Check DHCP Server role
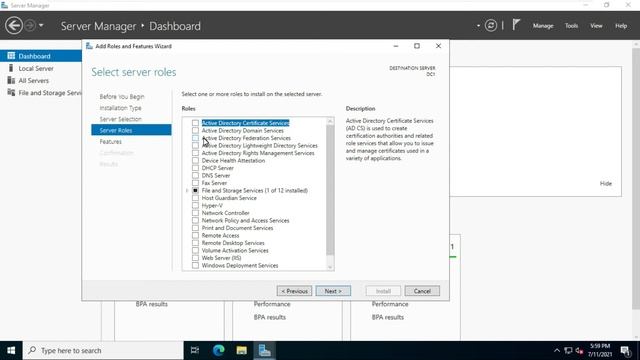 click(195, 168)
